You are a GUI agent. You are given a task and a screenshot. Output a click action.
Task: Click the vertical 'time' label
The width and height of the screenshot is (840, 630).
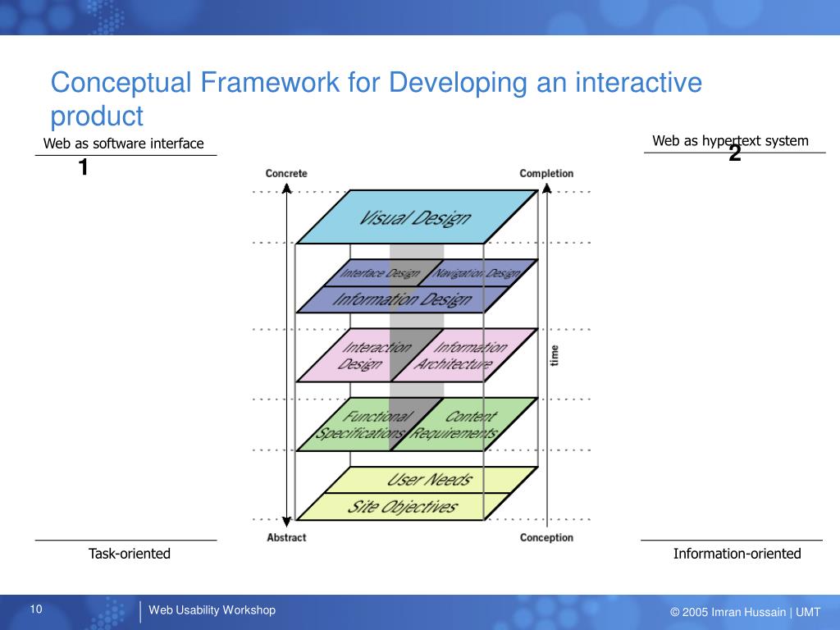555,356
